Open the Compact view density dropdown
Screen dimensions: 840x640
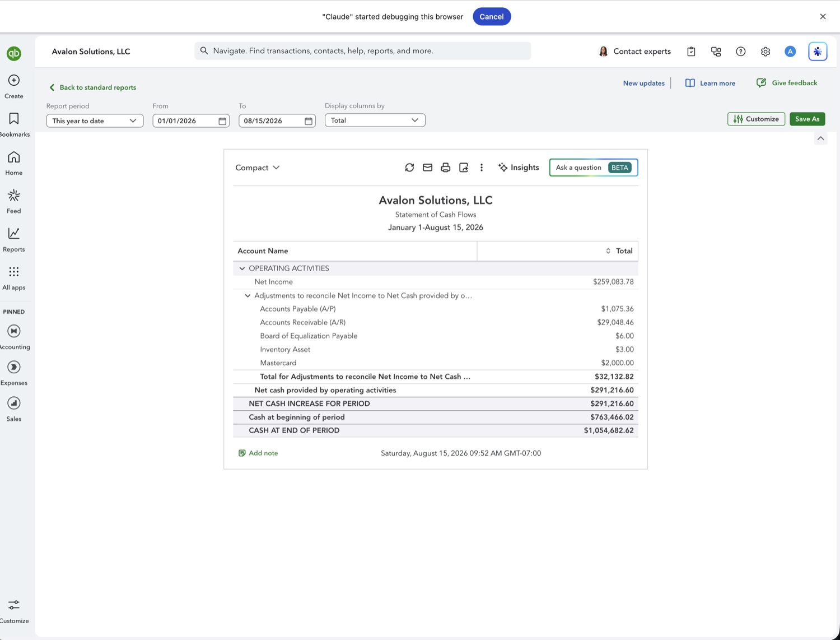pos(258,168)
